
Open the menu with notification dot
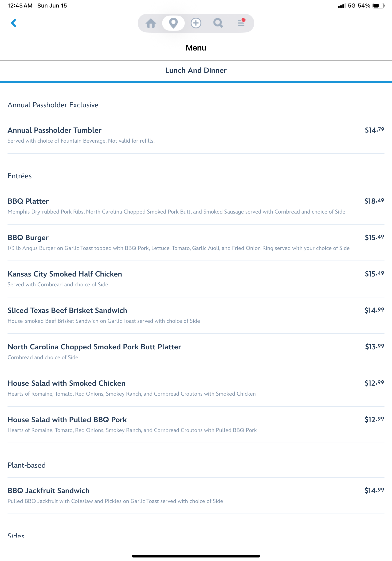coord(241,23)
